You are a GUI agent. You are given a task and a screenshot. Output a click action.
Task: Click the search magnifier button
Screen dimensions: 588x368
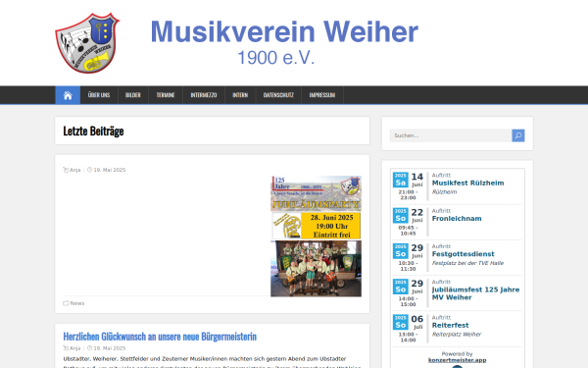(x=517, y=135)
